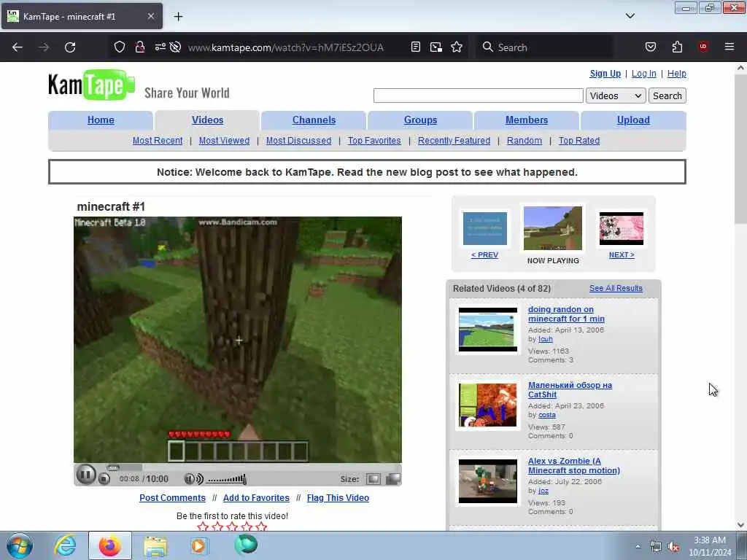Screen dimensions: 747x560
Task: Open 'doing randon on minecraft for 1 min' thumbnail
Action: pyautogui.click(x=488, y=330)
